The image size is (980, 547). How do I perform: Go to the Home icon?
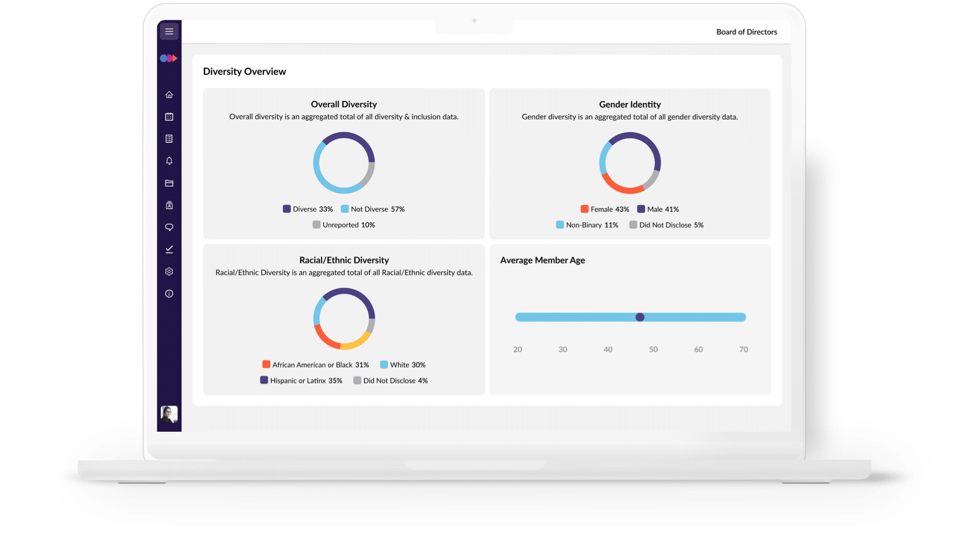[x=169, y=95]
